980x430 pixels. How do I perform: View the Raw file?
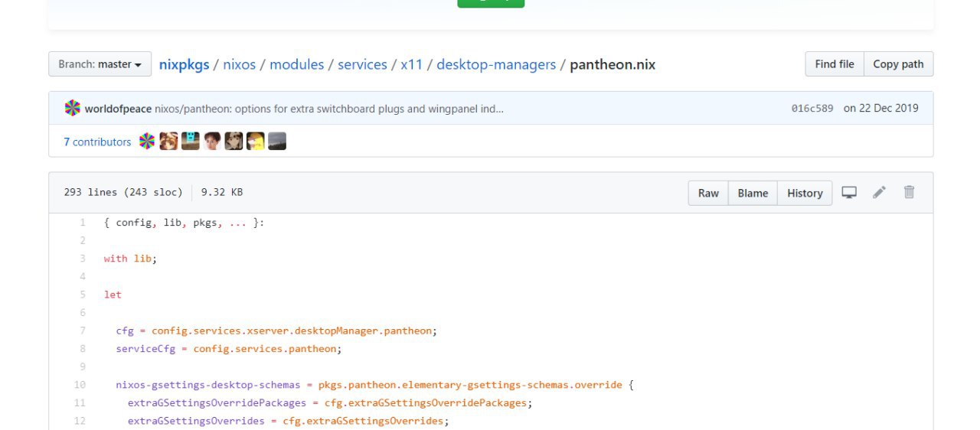pos(708,193)
